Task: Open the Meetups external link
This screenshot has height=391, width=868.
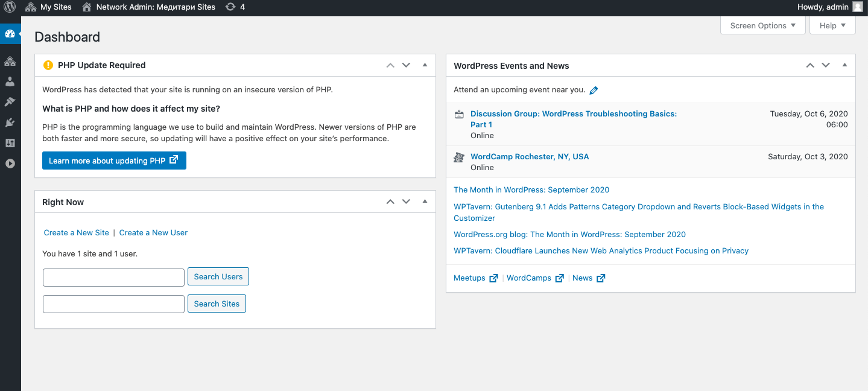Action: (476, 278)
